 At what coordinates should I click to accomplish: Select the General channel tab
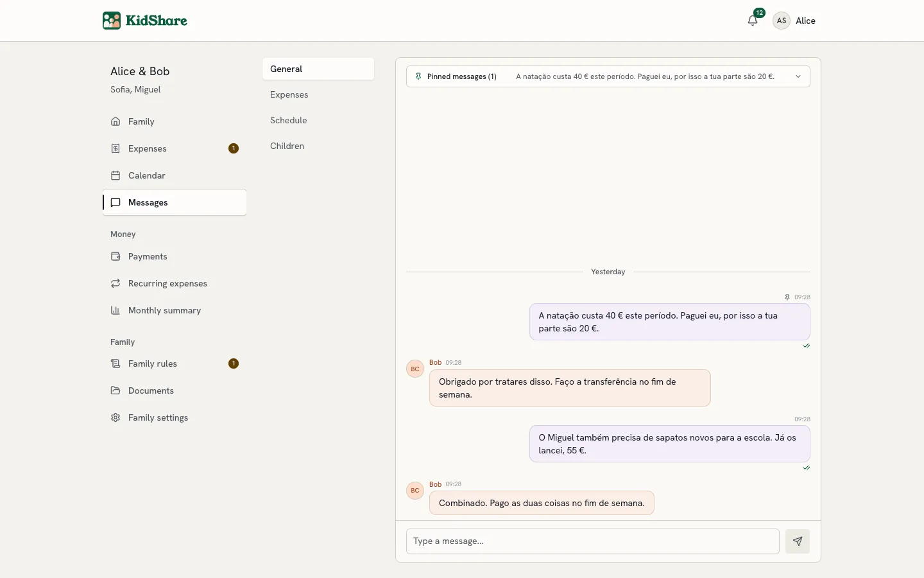[x=318, y=69]
